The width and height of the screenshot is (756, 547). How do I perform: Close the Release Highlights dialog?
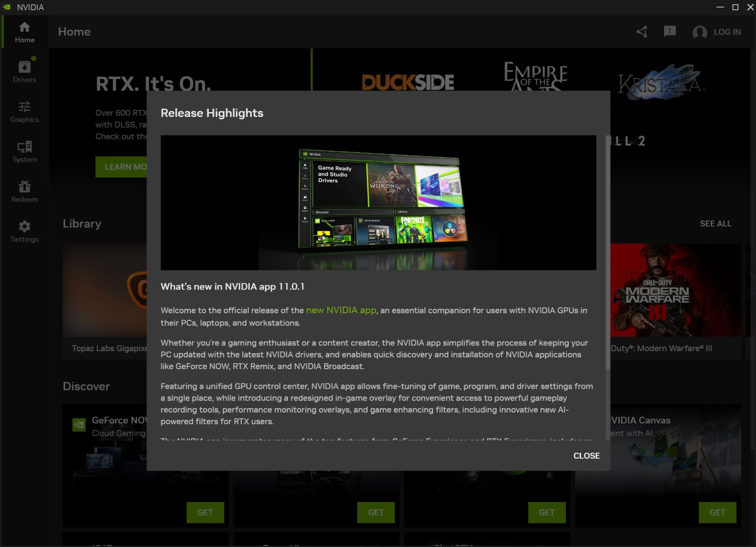(586, 455)
